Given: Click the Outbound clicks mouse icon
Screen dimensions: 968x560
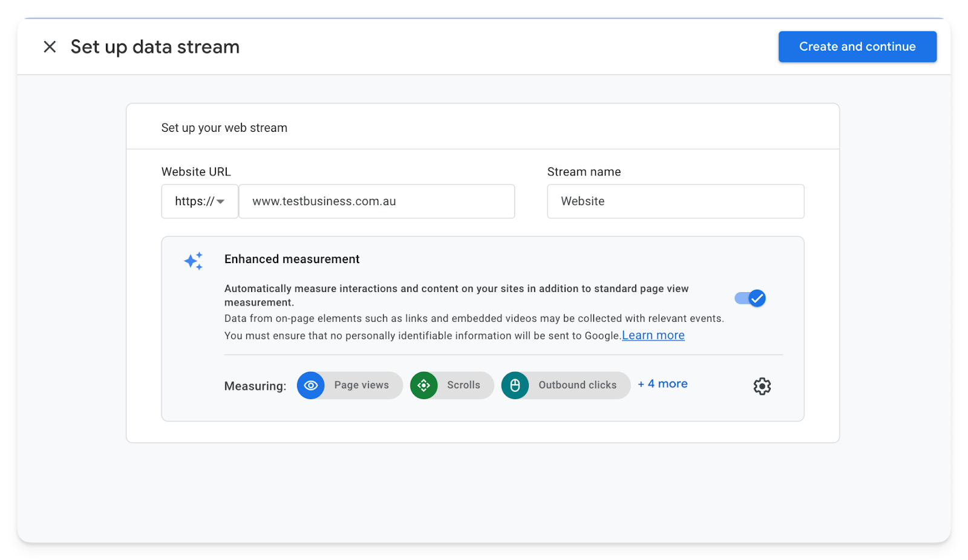Looking at the screenshot, I should pyautogui.click(x=515, y=385).
